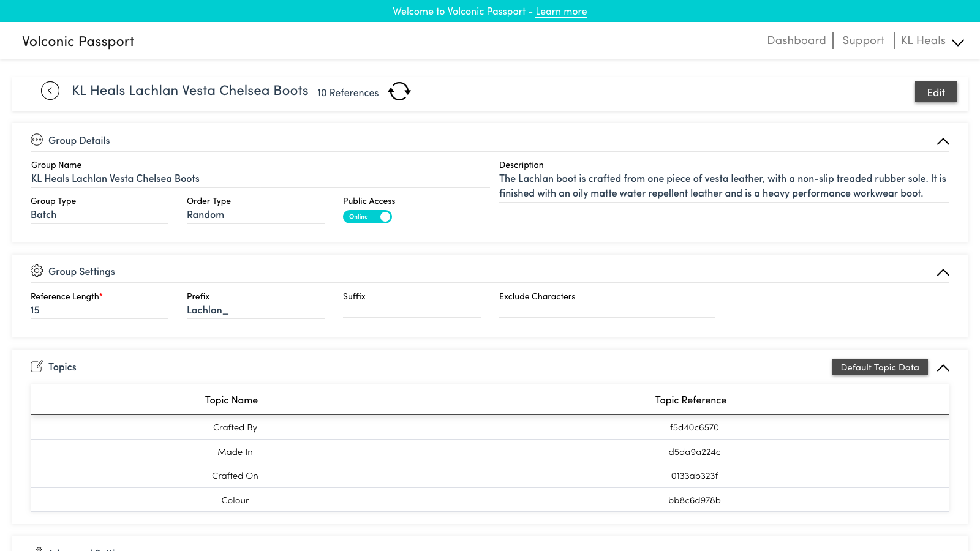Screen dimensions: 980x551
Task: Click the refresh references sync icon
Action: pos(399,91)
